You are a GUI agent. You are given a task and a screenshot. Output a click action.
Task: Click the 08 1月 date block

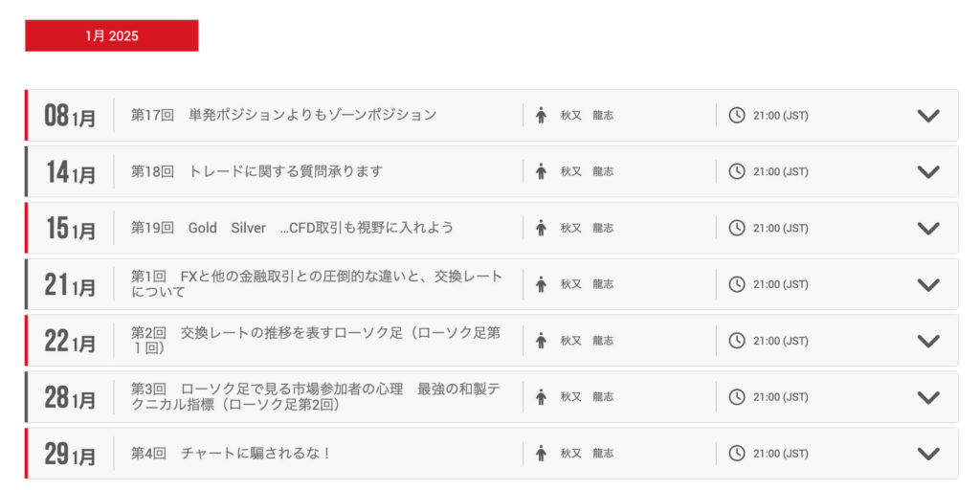coord(70,117)
